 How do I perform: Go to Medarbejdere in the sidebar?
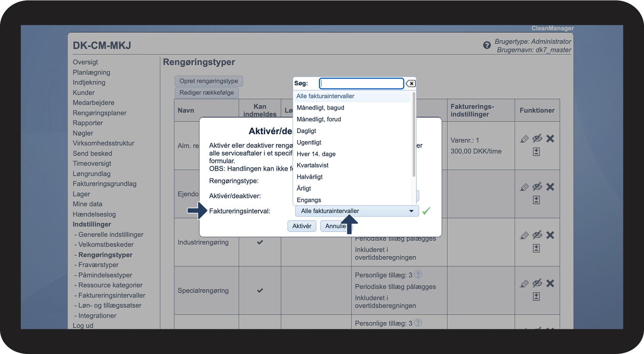click(x=94, y=103)
